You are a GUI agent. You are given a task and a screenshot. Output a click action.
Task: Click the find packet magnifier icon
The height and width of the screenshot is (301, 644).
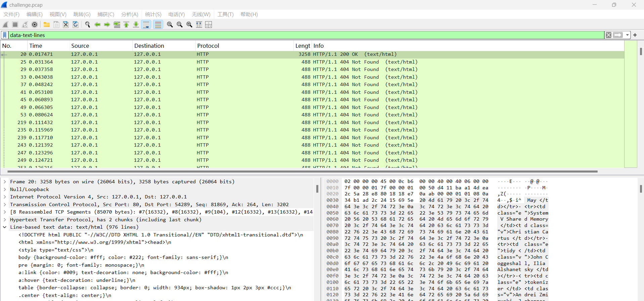tap(88, 25)
